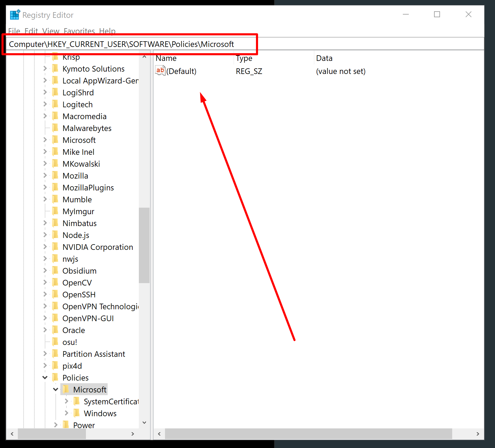Click tree pane horizontal scroll right arrow
Screen dimensions: 495x448
(x=133, y=434)
